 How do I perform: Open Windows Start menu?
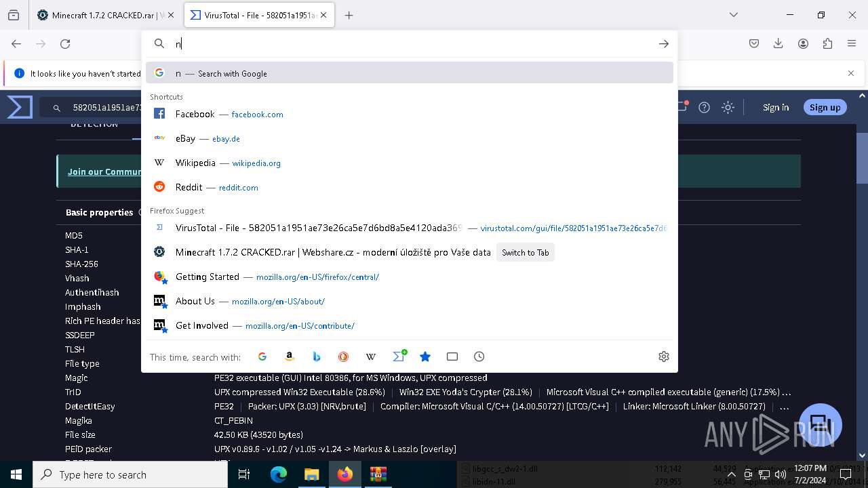(16, 474)
